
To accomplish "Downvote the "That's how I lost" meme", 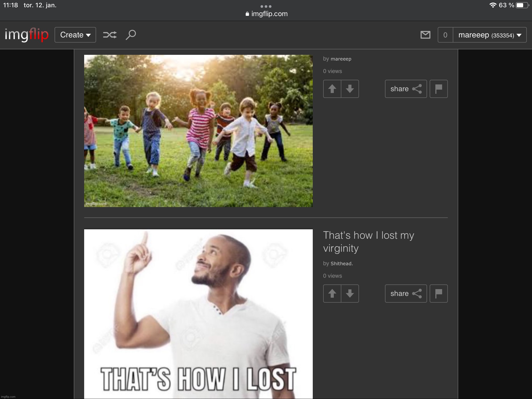I will pyautogui.click(x=350, y=294).
